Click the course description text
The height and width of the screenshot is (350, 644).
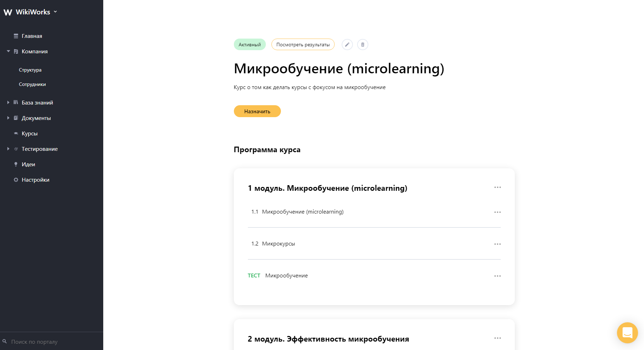click(x=310, y=87)
